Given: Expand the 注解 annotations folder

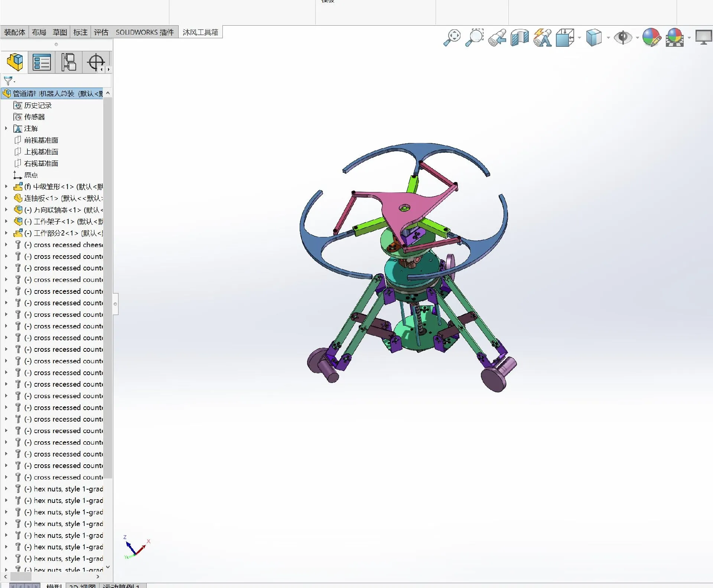Looking at the screenshot, I should pos(6,129).
